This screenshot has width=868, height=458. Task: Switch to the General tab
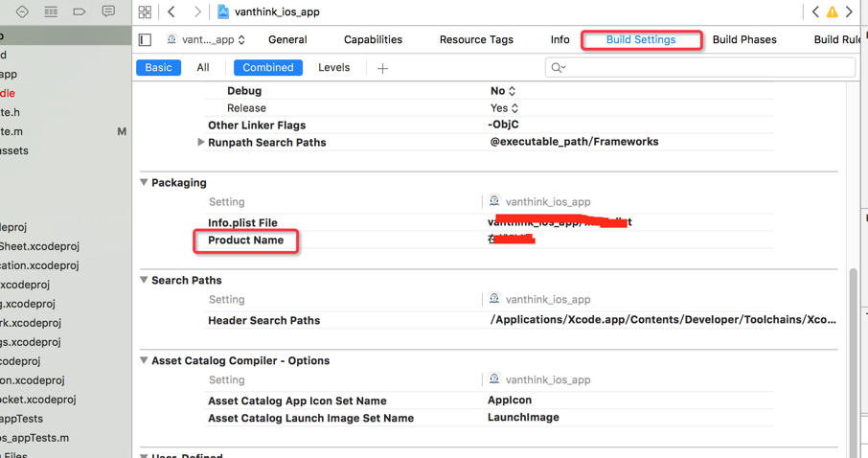coord(287,39)
